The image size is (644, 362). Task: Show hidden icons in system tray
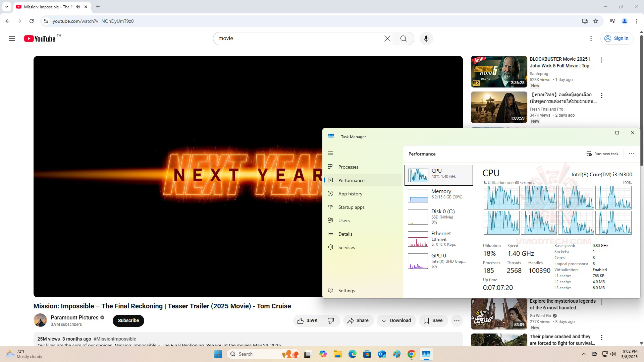pos(583,354)
